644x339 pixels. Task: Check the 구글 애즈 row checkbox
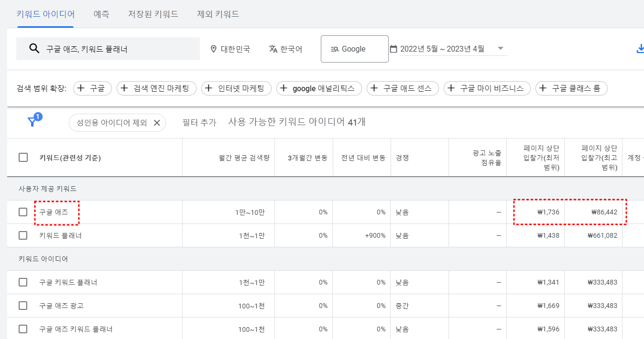click(x=23, y=212)
